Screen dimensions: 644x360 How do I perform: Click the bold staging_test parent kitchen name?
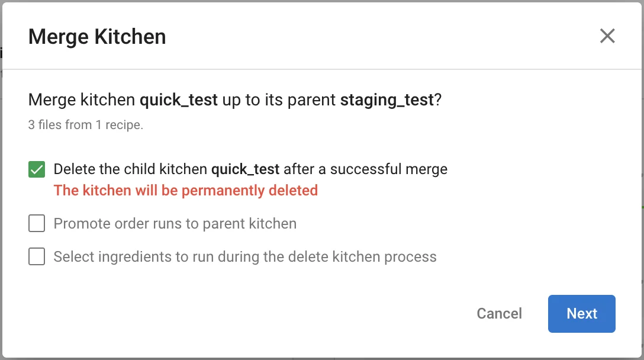[387, 100]
